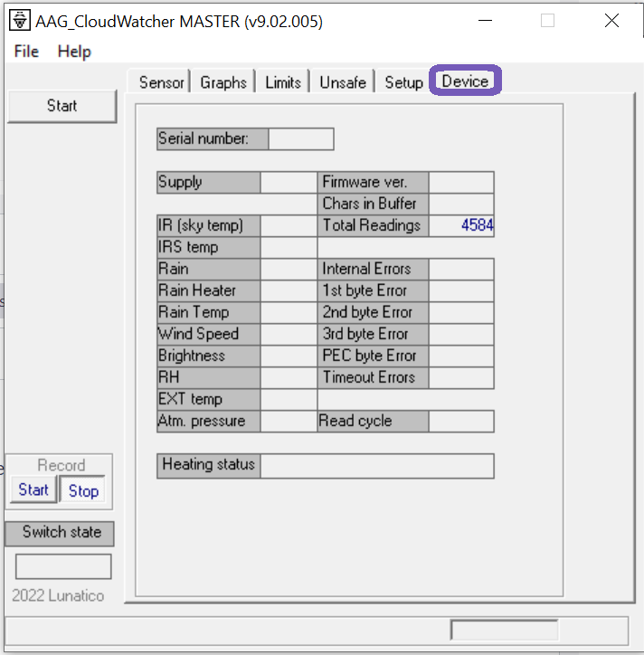Click the Timeout Errors value cell
This screenshot has width=644, height=655.
click(461, 378)
